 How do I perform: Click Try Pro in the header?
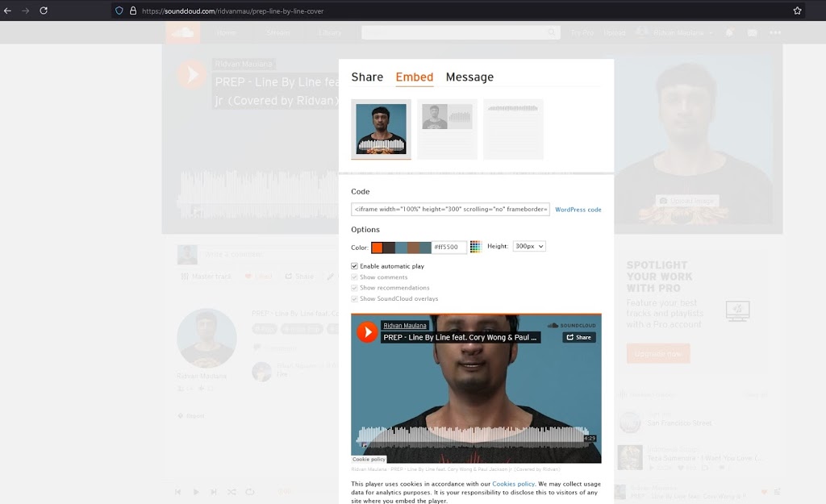582,32
